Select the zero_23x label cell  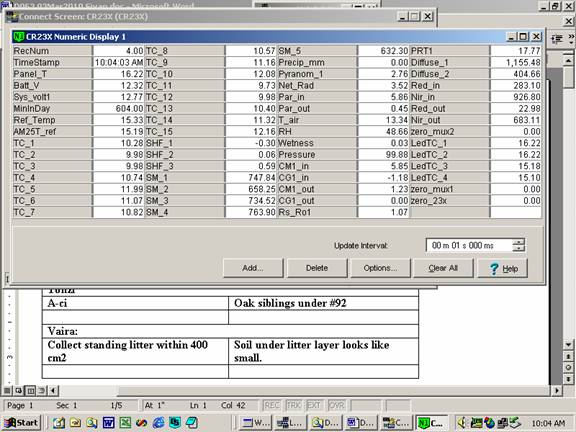pos(450,201)
